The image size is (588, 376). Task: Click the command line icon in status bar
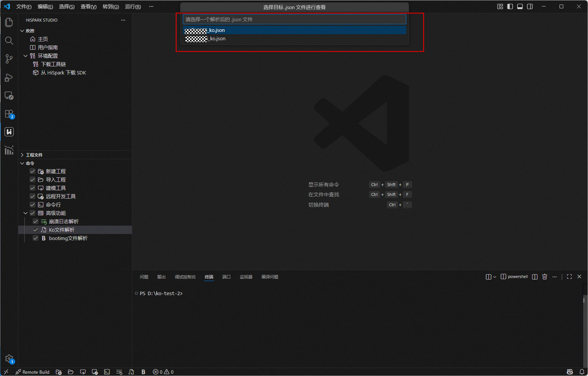pos(107,372)
